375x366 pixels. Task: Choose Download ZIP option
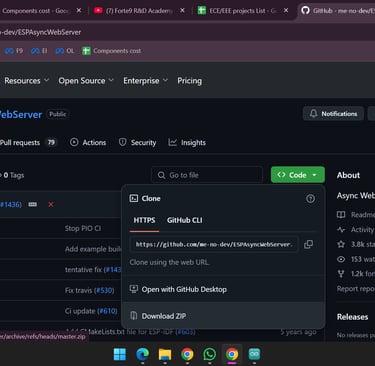(223, 316)
